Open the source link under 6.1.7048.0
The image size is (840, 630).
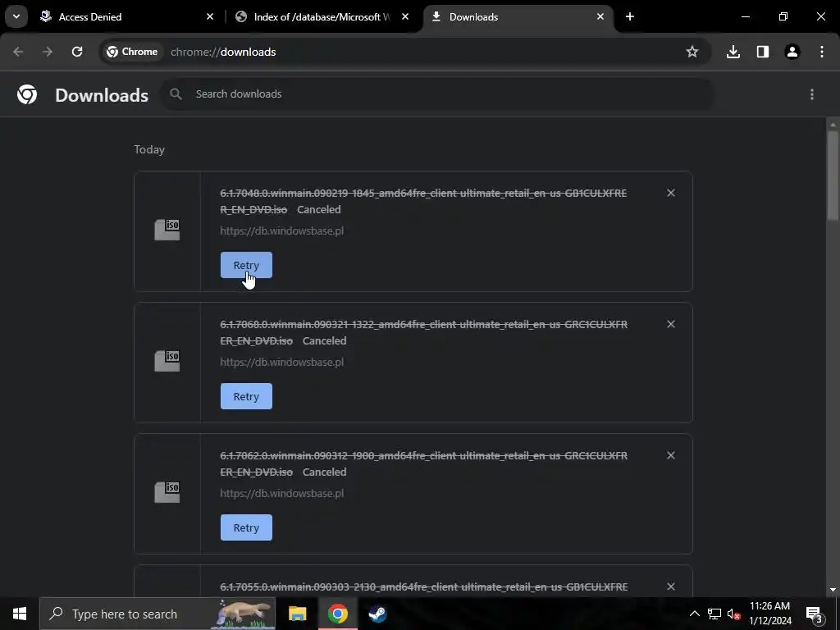tap(282, 231)
